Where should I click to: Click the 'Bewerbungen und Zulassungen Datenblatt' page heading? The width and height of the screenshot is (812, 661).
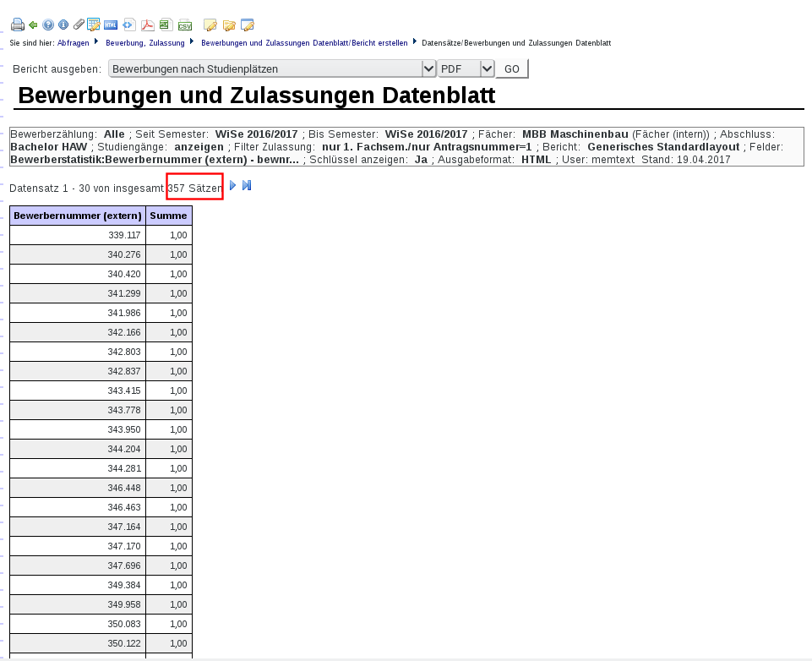click(257, 96)
